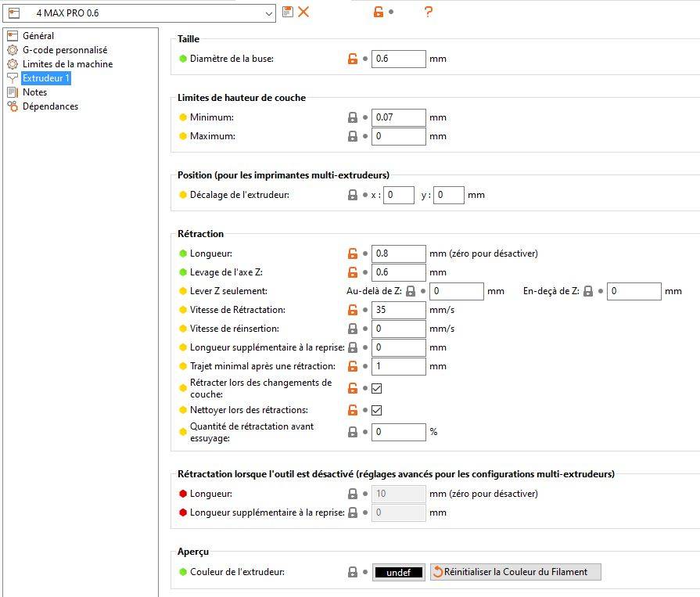Click the Trajet minimal après une rétraction field
This screenshot has width=700, height=597.
[x=398, y=366]
